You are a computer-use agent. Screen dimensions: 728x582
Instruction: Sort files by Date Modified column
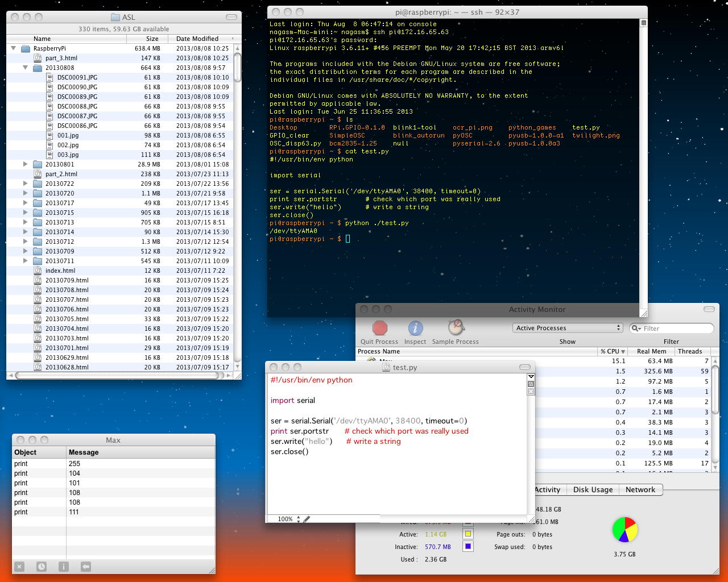pyautogui.click(x=197, y=39)
